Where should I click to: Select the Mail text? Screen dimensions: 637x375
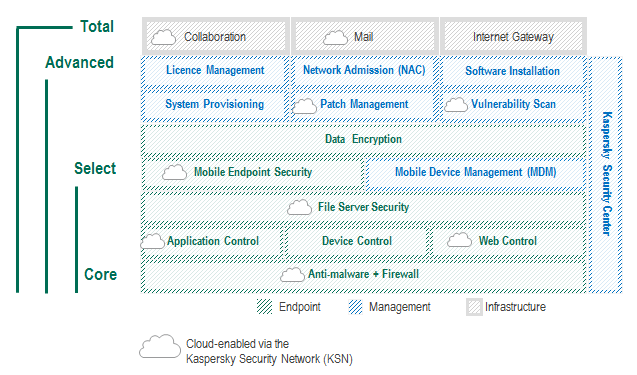363,37
